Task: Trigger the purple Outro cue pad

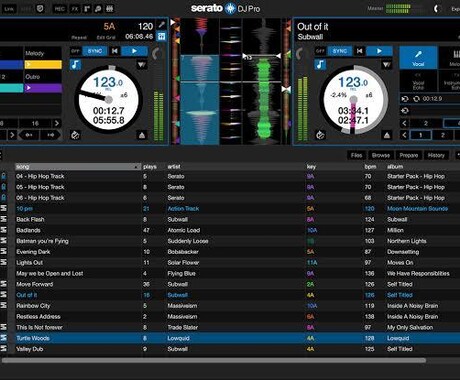Action: pyautogui.click(x=43, y=88)
